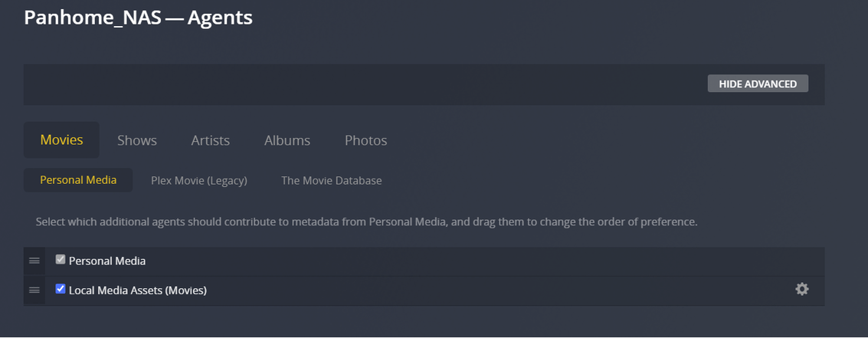The width and height of the screenshot is (868, 338).
Task: Open the Plex Movie (Legacy) sub-tab
Action: 199,181
